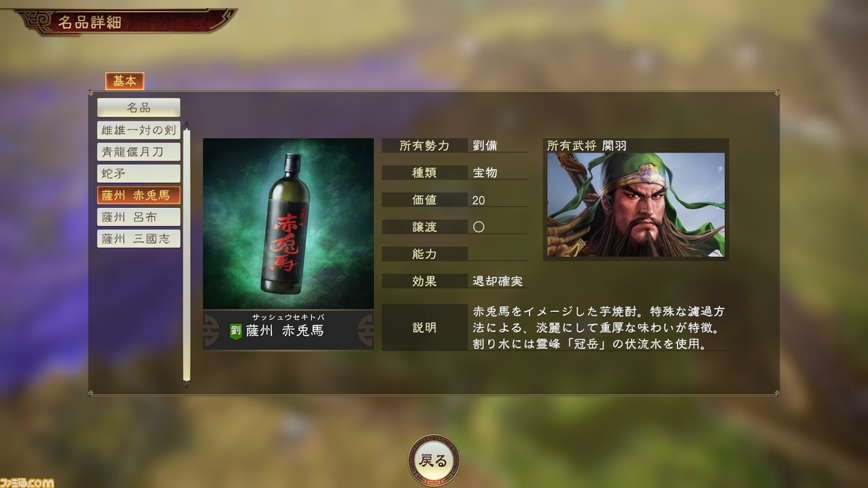The width and height of the screenshot is (868, 488).
Task: Click the scrollbar up arrow in item list
Action: 186,125
